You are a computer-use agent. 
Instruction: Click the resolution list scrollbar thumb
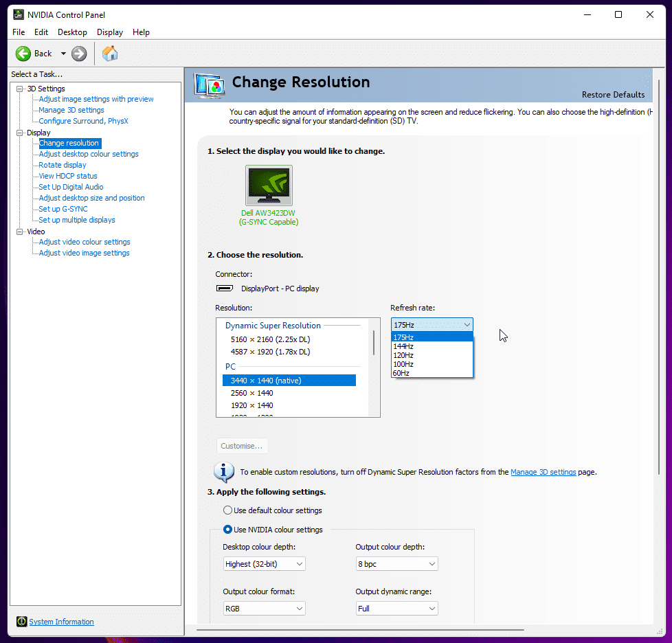coord(374,343)
